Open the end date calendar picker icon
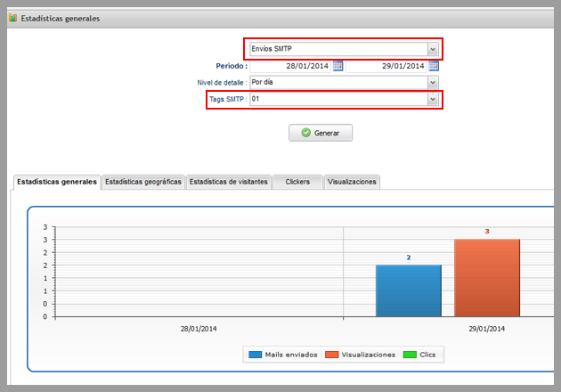This screenshot has width=561, height=392. [434, 66]
